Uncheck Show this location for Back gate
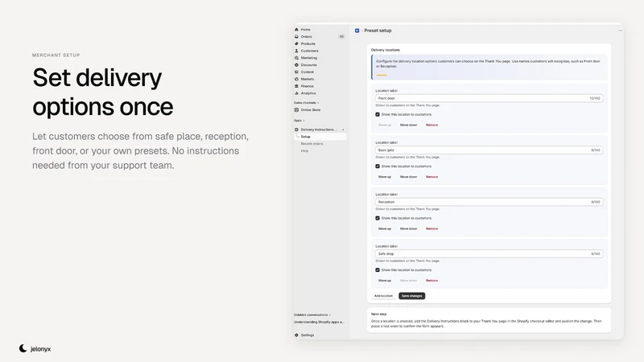Screen dimensions: 644x362 378,167
